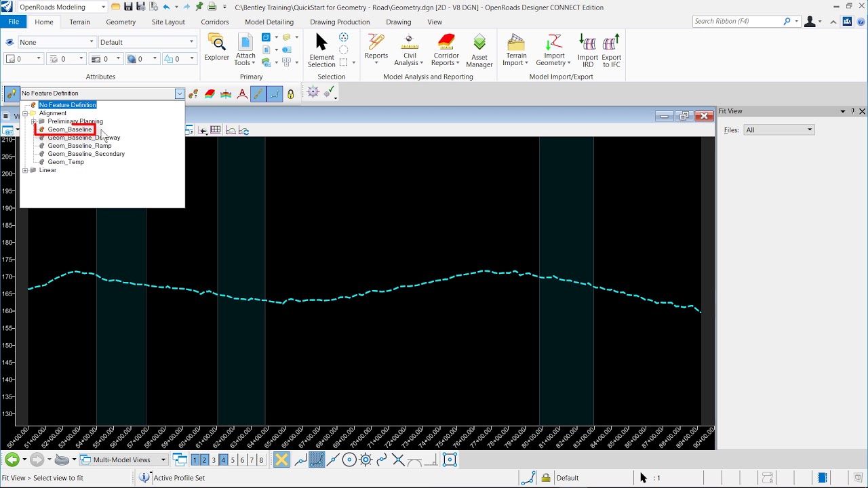This screenshot has height=488, width=868.
Task: Click the Redo arrow in quick access toolbar
Action: 186,7
